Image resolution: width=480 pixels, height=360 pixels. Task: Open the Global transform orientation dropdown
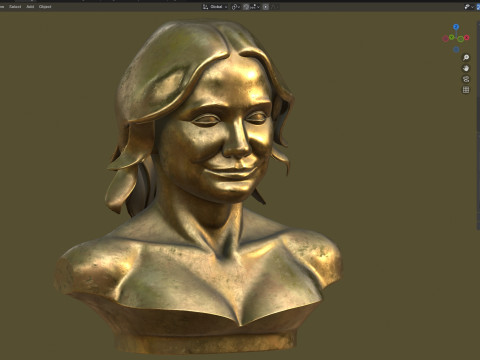coord(215,7)
